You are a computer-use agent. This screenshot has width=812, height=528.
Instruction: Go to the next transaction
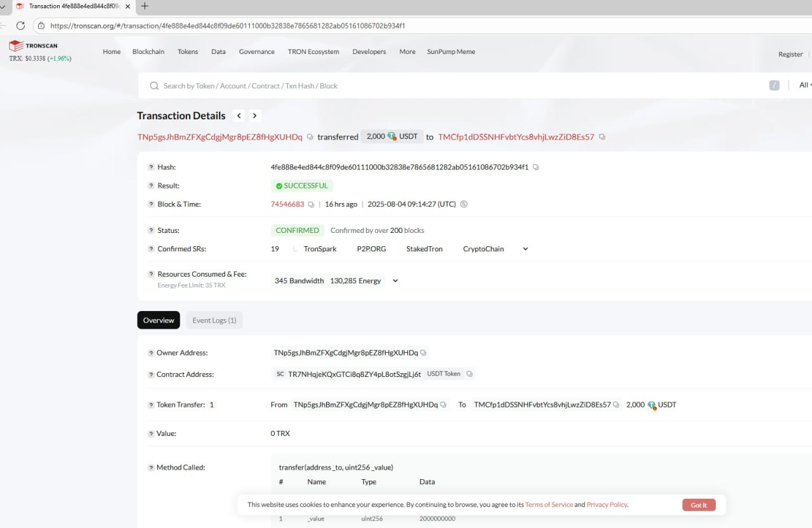pos(254,115)
